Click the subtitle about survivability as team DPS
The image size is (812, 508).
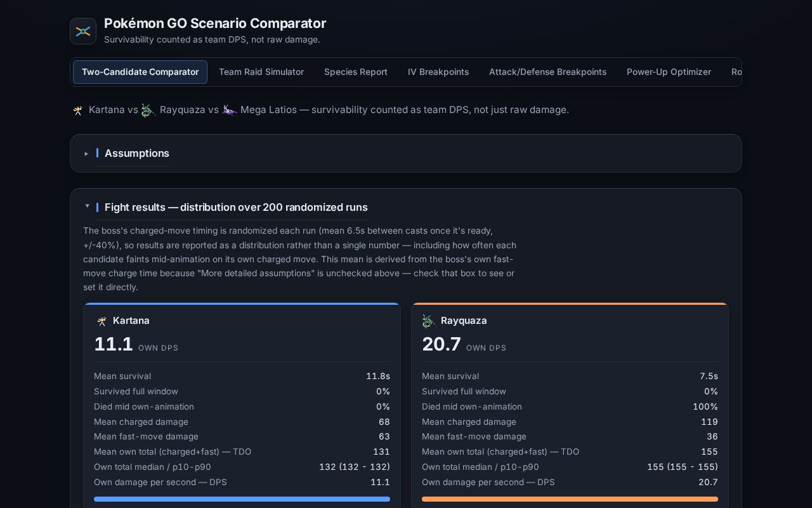[212, 39]
